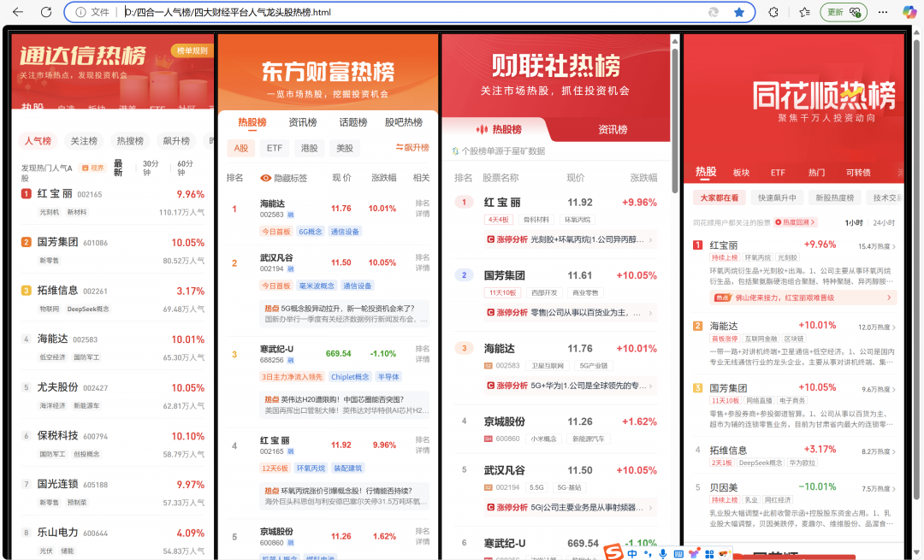This screenshot has height=560, width=924.
Task: Expand 涨停分析 arrow for 红宝丽 in 财联社
Action: 650,239
